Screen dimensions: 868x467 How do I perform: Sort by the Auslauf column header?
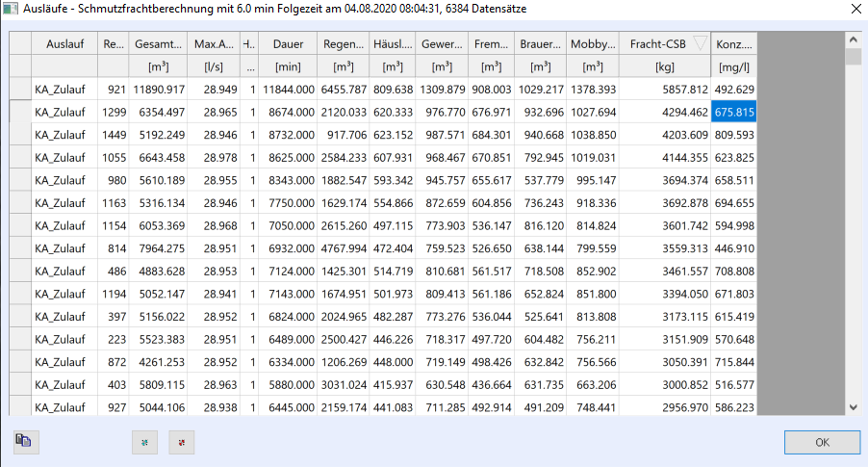pyautogui.click(x=64, y=43)
